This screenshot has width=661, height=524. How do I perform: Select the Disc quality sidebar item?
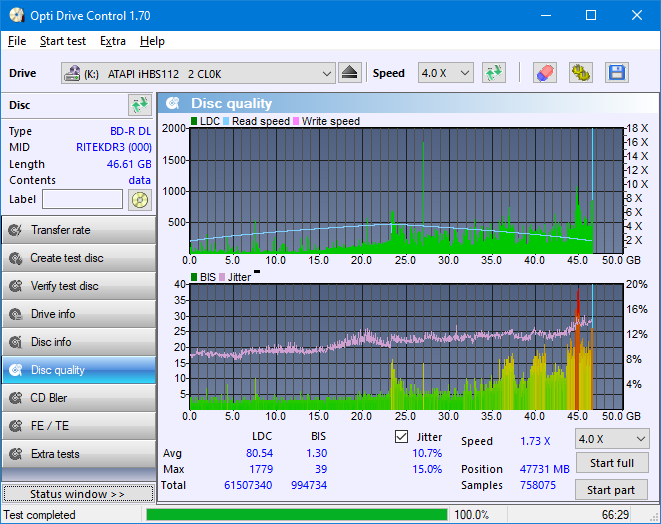79,370
